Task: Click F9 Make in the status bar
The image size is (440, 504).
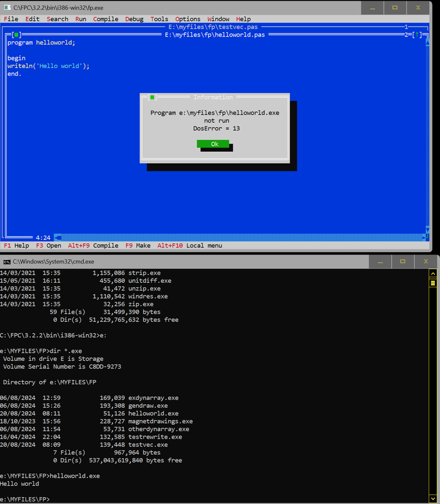Action: 138,246
